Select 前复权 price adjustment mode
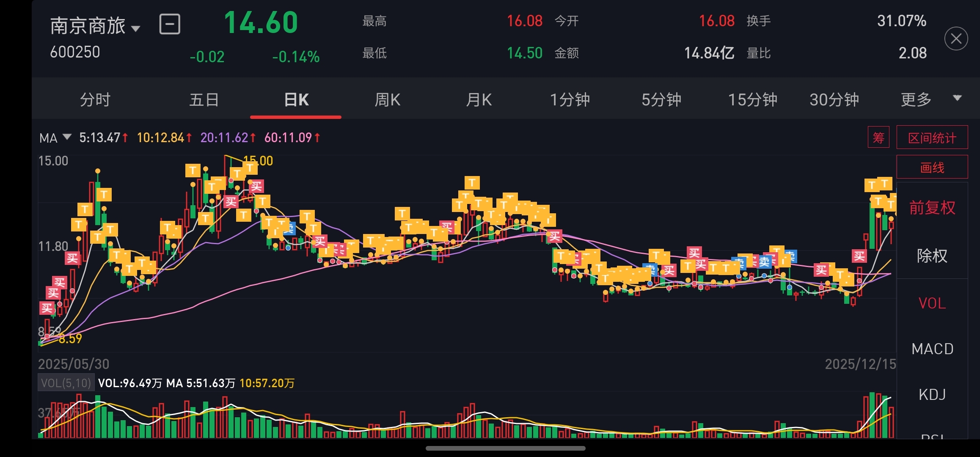This screenshot has width=980, height=457. tap(932, 208)
